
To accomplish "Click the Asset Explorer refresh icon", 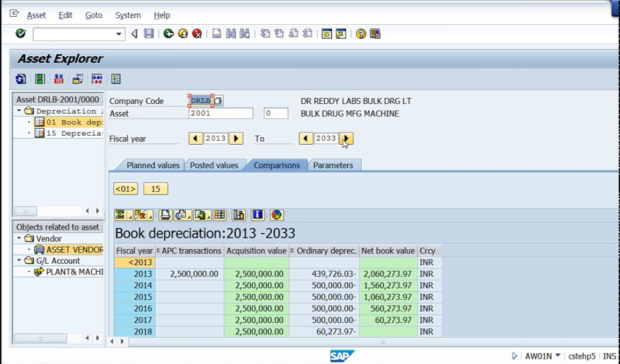I will (20, 79).
